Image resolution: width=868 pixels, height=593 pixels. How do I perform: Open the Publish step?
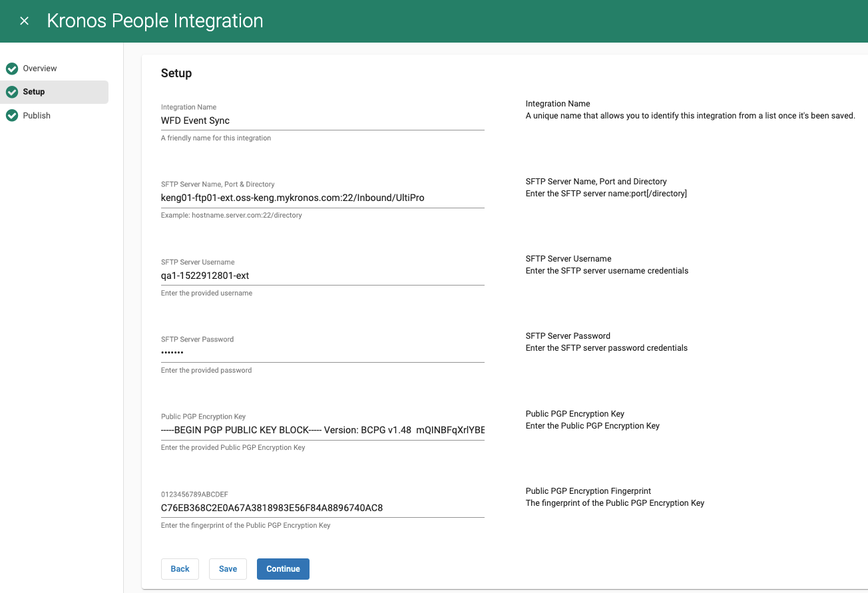pos(37,116)
